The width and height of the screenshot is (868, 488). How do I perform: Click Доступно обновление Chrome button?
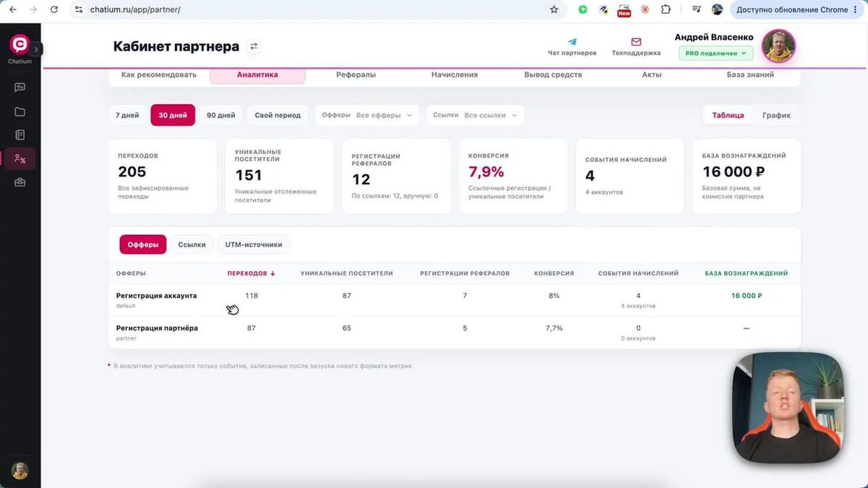798,9
